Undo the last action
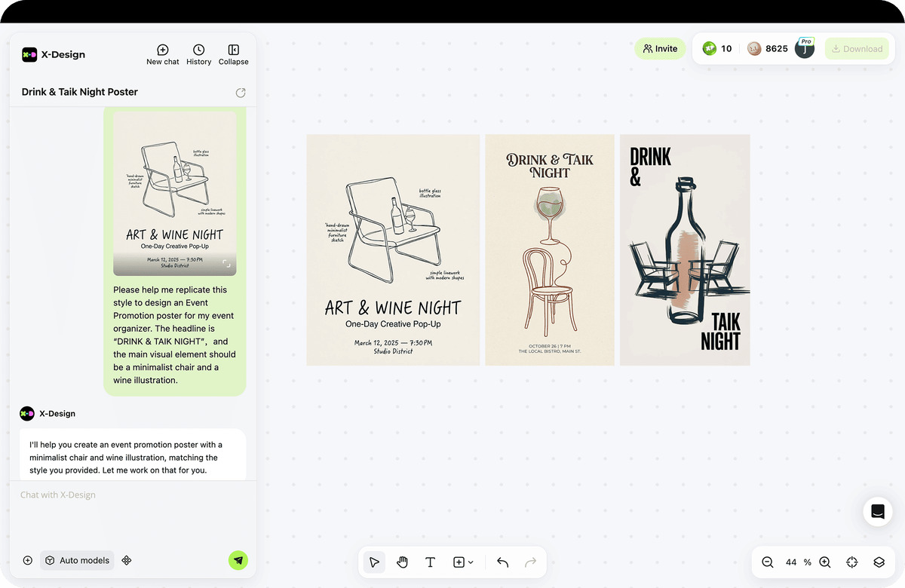The height and width of the screenshot is (588, 905). tap(503, 562)
